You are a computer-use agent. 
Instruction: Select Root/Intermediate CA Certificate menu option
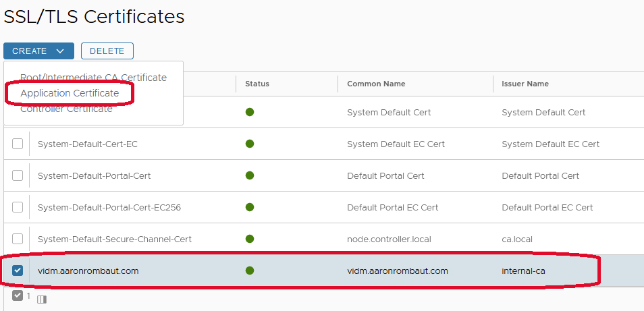coord(93,78)
